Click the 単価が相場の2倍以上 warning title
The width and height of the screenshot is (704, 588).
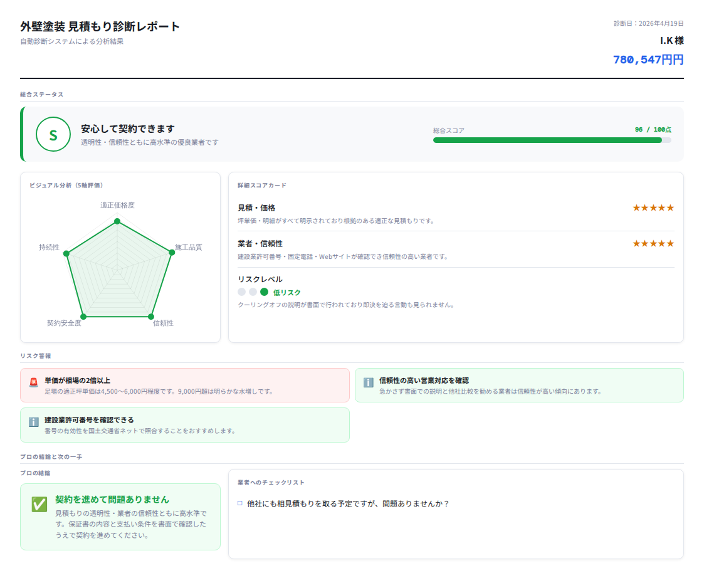77,381
